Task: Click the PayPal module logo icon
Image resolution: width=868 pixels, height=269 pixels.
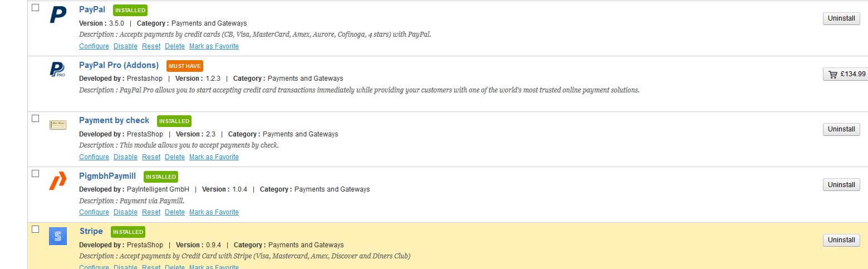Action: tap(58, 14)
